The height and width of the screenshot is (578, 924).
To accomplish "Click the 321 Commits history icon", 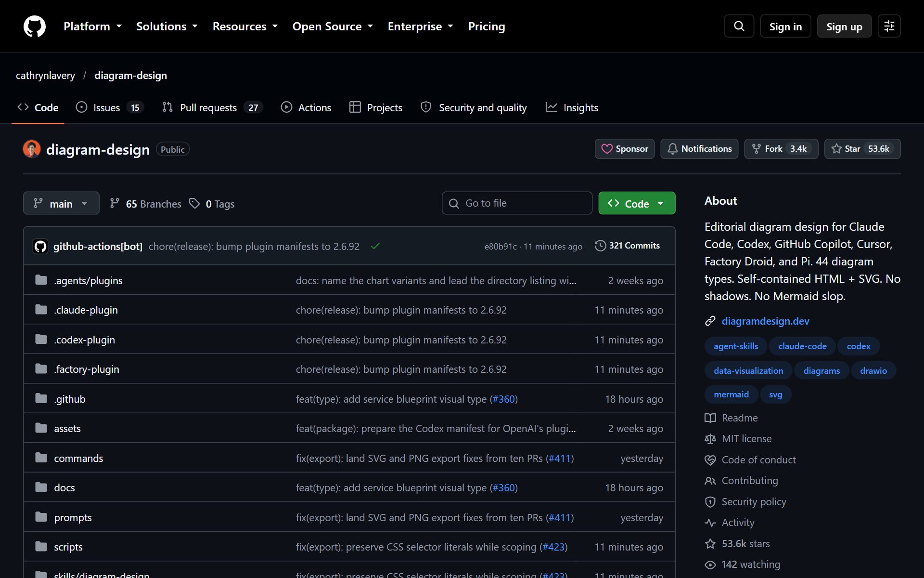I will (x=600, y=246).
